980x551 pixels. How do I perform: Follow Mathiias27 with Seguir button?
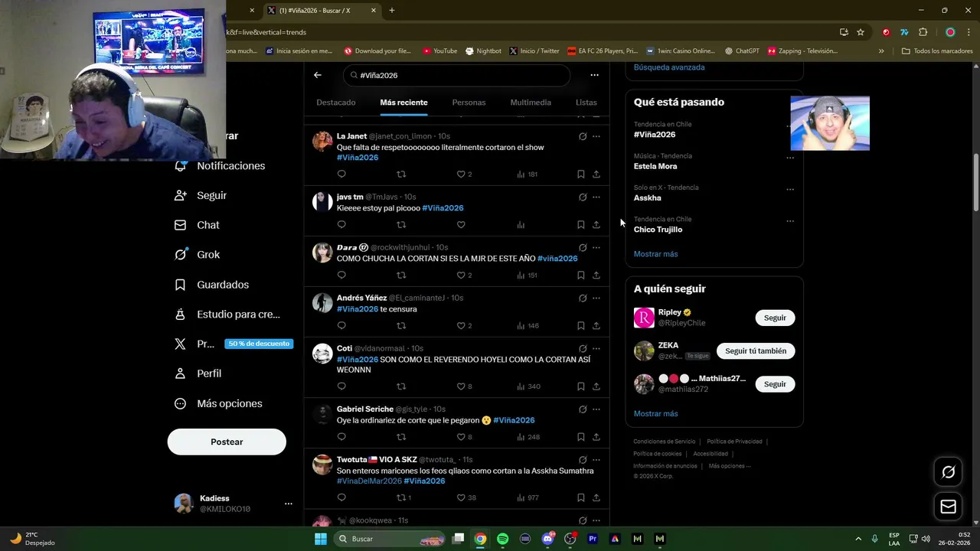pyautogui.click(x=775, y=384)
